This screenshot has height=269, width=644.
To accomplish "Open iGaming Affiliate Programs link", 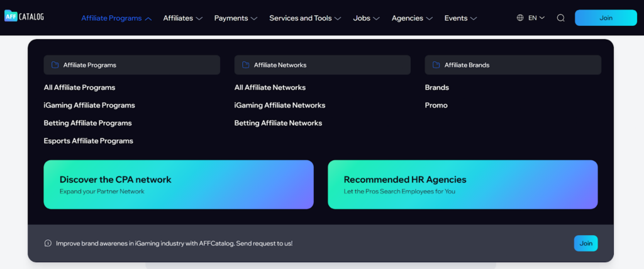I will [x=89, y=105].
